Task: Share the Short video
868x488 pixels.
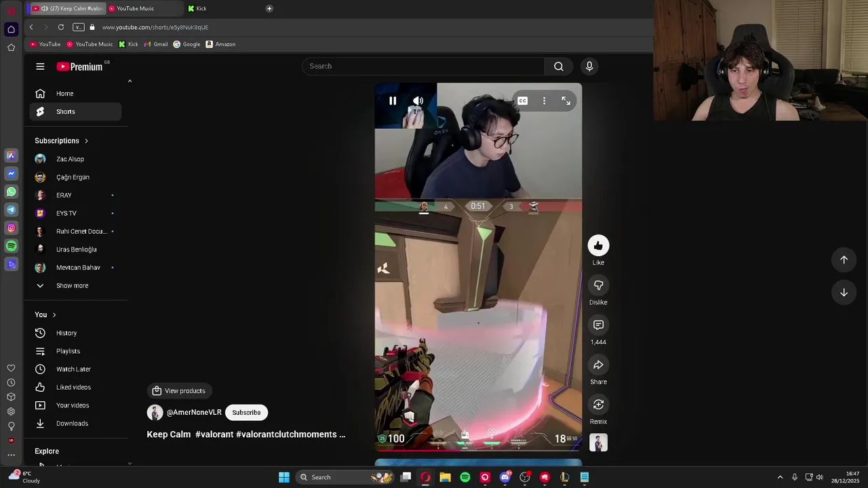Action: coord(598,365)
